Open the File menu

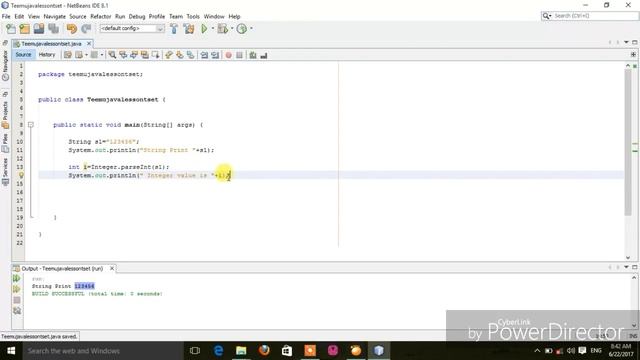[x=6, y=16]
